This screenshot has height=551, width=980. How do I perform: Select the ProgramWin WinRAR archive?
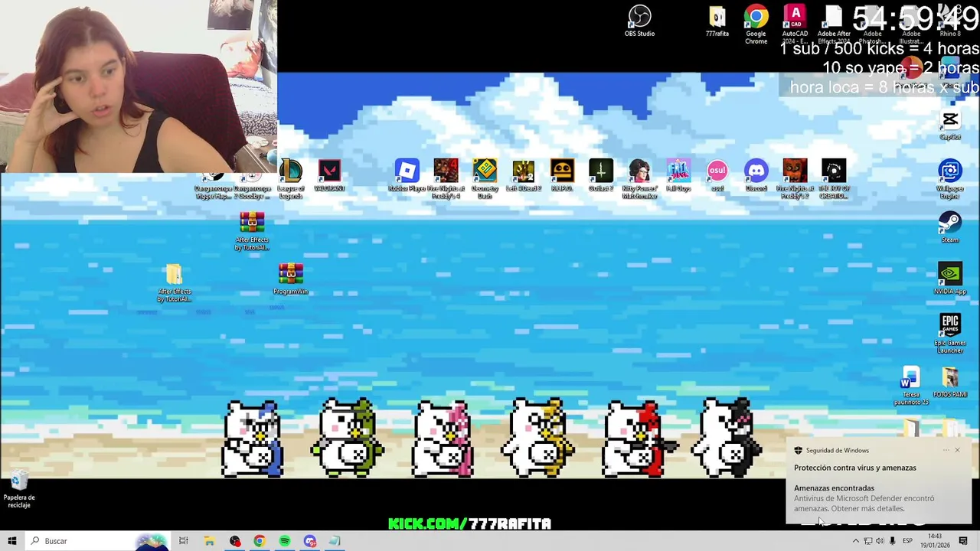(290, 279)
